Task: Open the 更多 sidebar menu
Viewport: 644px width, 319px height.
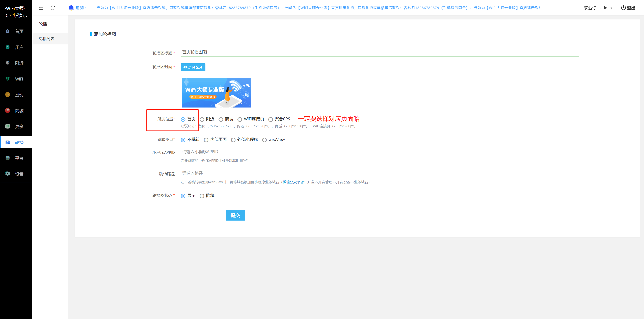Action: 16,126
